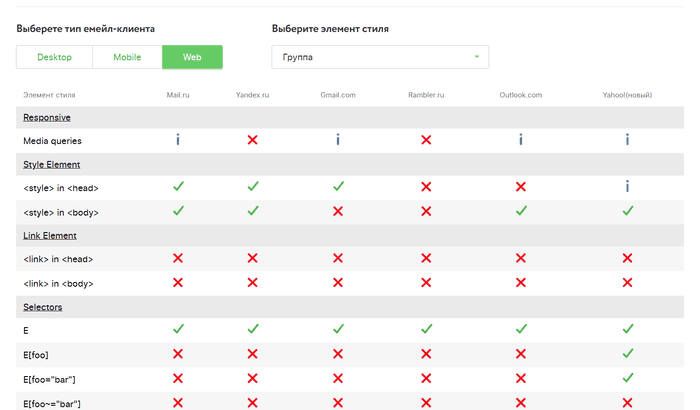Click the info icon for style in head under Yahoo
This screenshot has height=410, width=700.
tap(627, 187)
